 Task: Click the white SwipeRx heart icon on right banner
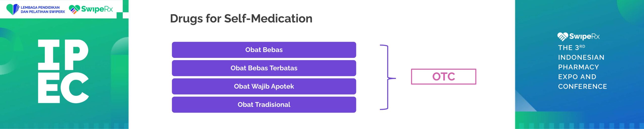[x=563, y=37]
